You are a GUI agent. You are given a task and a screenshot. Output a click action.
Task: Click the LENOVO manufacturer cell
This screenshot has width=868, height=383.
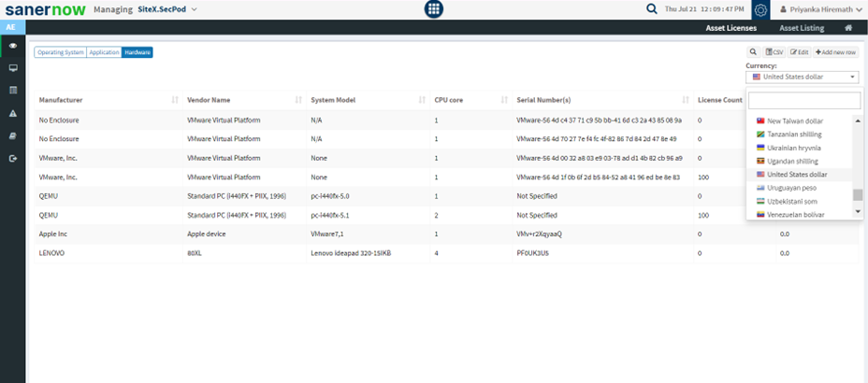coord(108,253)
